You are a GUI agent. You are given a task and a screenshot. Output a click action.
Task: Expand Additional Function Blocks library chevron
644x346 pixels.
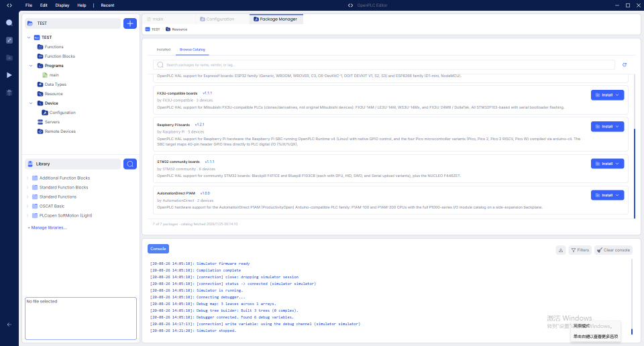click(x=28, y=178)
